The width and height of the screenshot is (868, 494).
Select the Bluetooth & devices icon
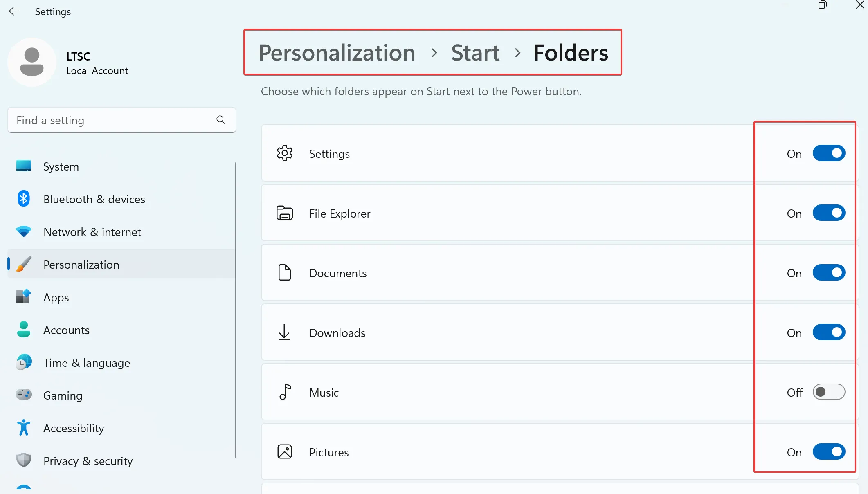tap(23, 199)
